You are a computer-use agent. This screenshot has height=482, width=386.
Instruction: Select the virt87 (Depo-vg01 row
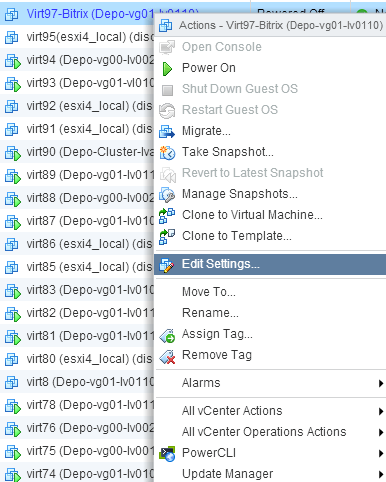(x=77, y=221)
